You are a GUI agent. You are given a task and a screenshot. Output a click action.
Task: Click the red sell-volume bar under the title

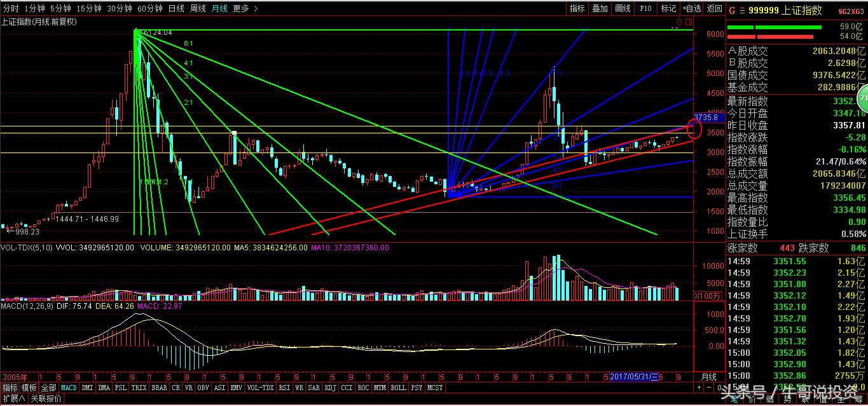(771, 36)
